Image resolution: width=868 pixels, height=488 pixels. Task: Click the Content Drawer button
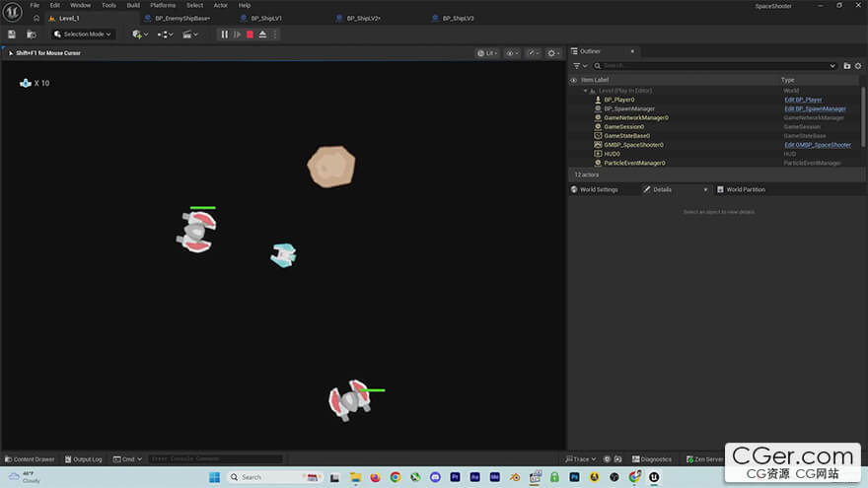(x=30, y=459)
